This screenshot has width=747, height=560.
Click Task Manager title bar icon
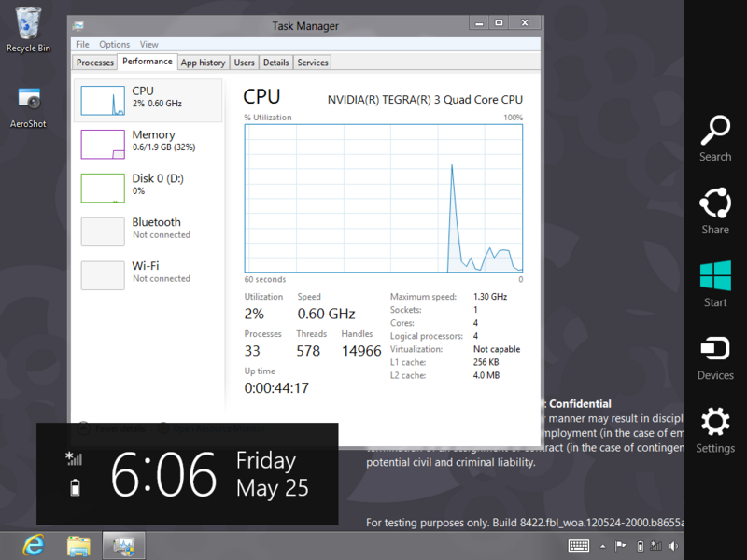point(78,26)
